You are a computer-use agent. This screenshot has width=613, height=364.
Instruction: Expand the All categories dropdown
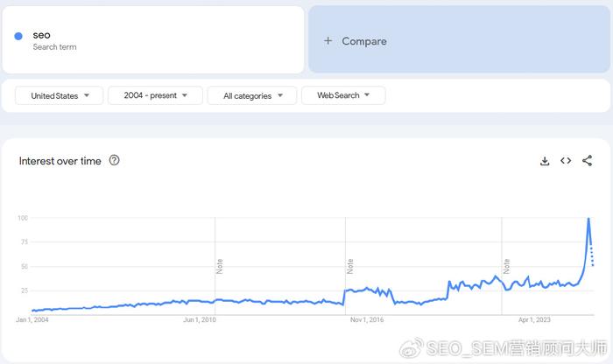[253, 95]
